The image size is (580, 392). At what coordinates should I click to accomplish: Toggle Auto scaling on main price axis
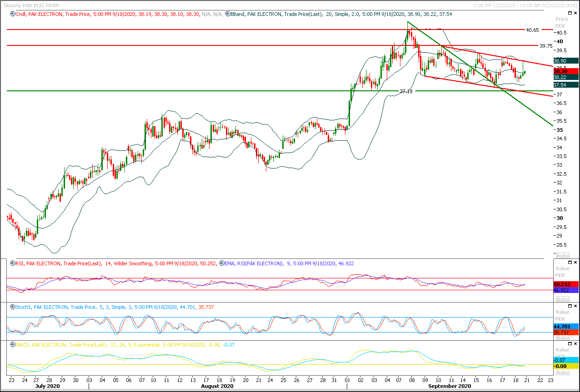[562, 256]
